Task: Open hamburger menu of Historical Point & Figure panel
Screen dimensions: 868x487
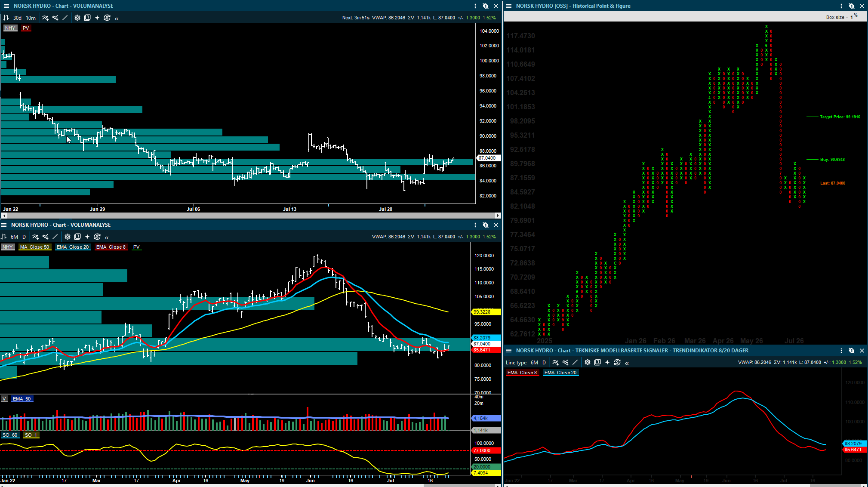Action: coord(509,6)
